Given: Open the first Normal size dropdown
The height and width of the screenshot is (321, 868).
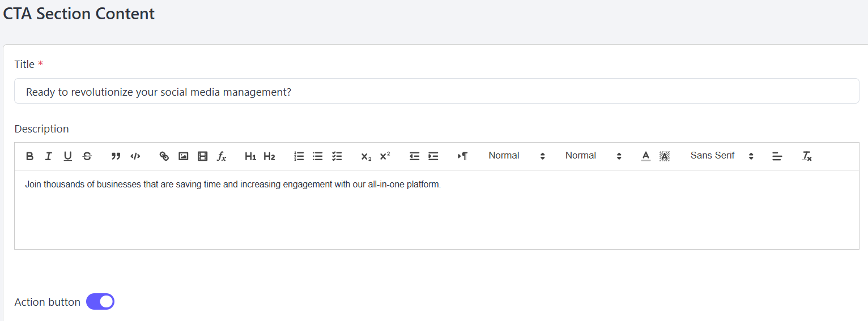Looking at the screenshot, I should coord(517,156).
